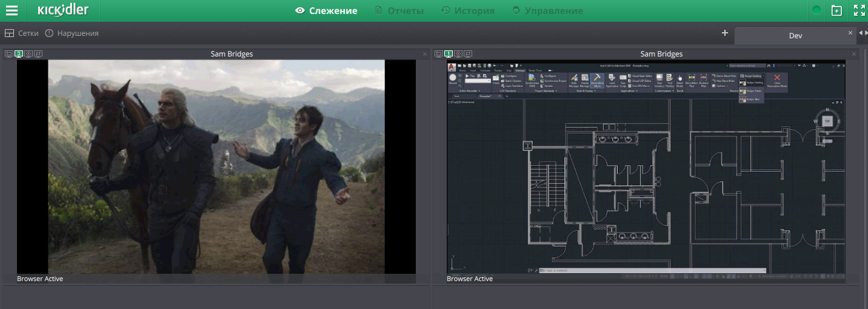Close the left Sam Bridges cell
The height and width of the screenshot is (309, 868).
[x=424, y=54]
